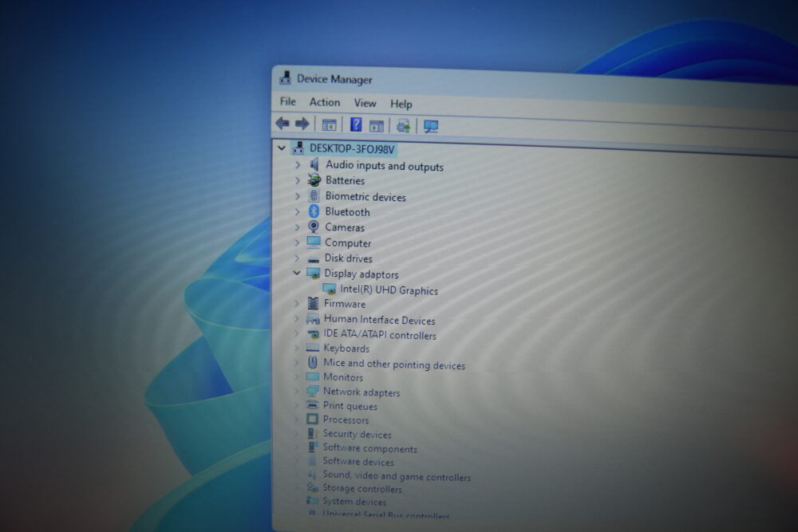The height and width of the screenshot is (532, 798).
Task: Click the Audio inputs speaker icon
Action: click(314, 164)
